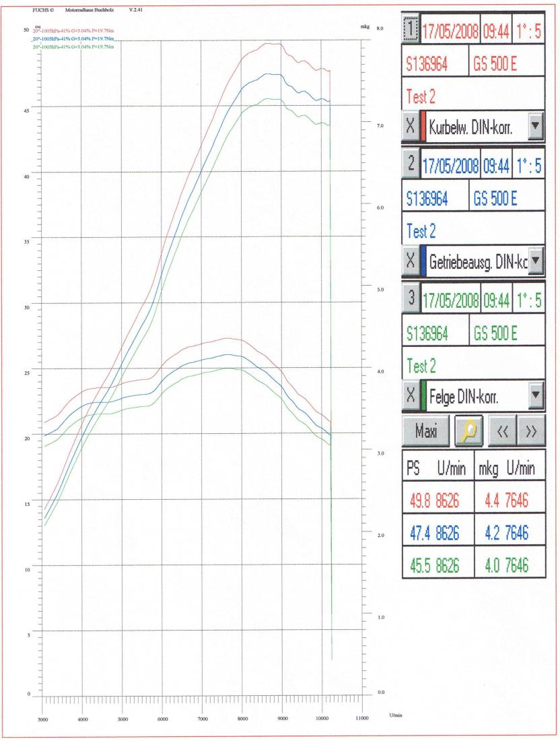Remove the green Felge curve with X
560x739 pixels.
(x=411, y=397)
